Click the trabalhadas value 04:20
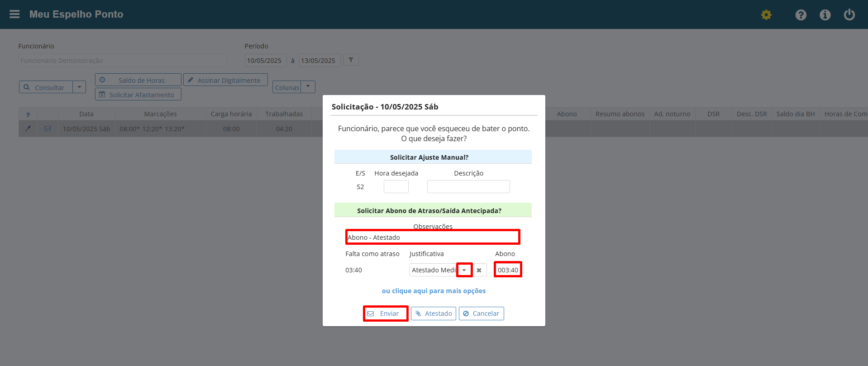The image size is (868, 366). point(284,129)
